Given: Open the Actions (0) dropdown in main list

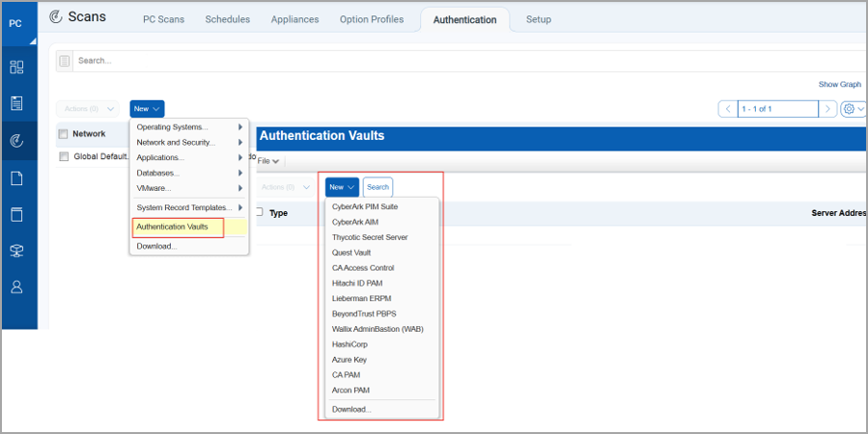Looking at the screenshot, I should [88, 109].
